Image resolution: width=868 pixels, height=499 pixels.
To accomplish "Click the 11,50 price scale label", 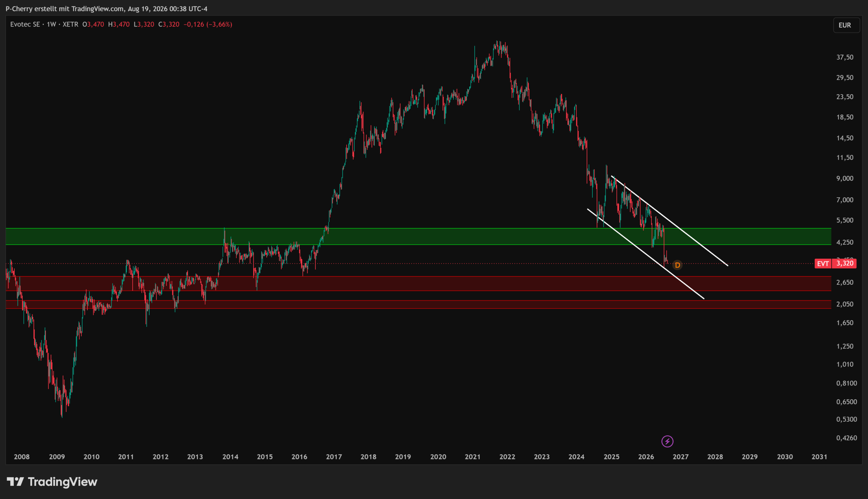I will point(845,157).
